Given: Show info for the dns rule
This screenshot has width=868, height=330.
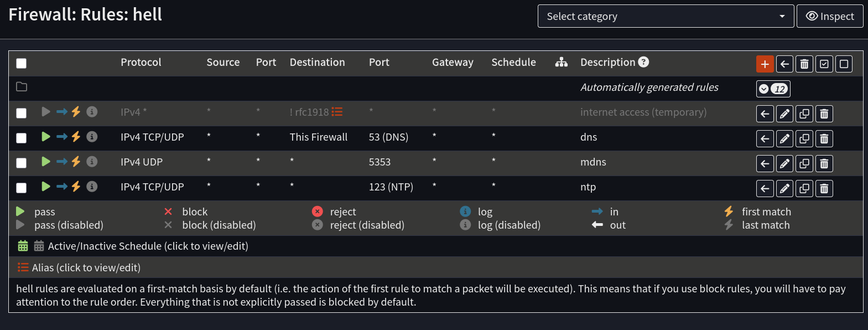Looking at the screenshot, I should pos(92,136).
